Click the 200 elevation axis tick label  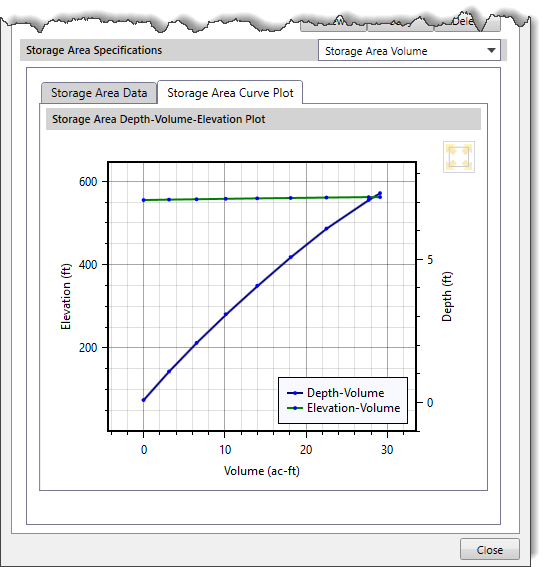pyautogui.click(x=88, y=348)
